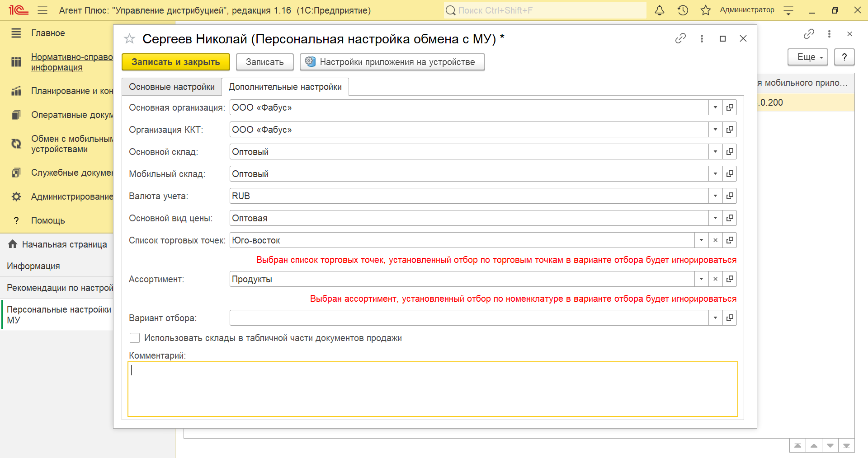868x458 pixels.
Task: Click Записать и закрыть button
Action: (176, 62)
